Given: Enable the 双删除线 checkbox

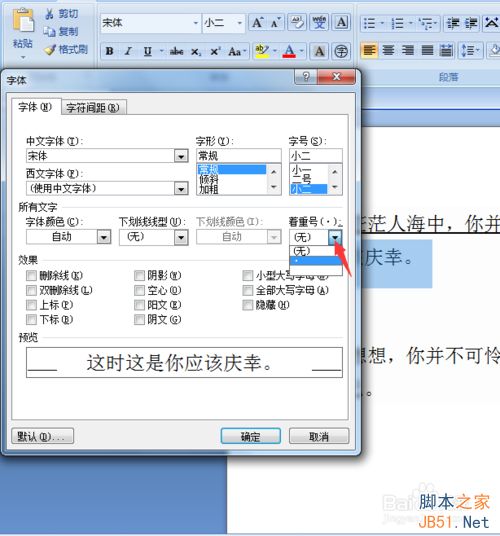Looking at the screenshot, I should coord(31,291).
